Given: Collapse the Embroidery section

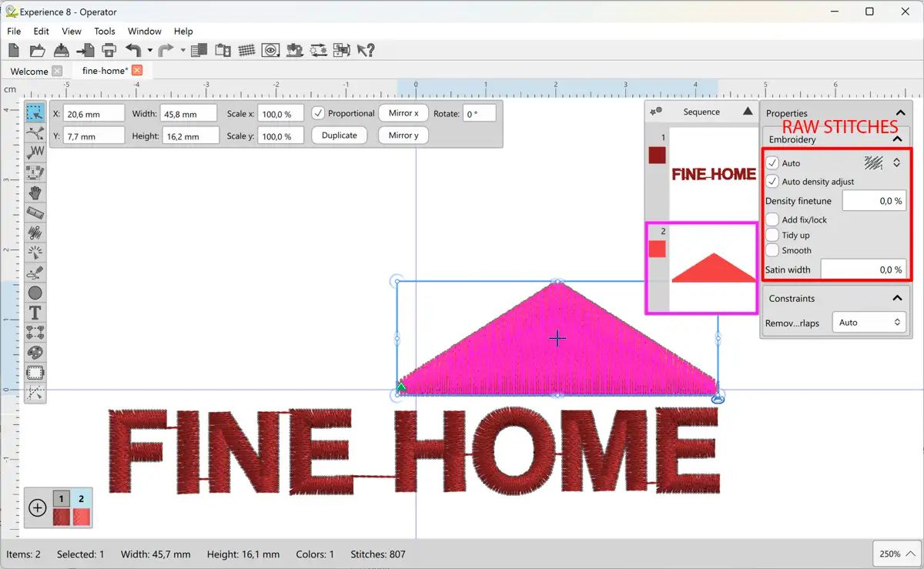Looking at the screenshot, I should pyautogui.click(x=897, y=139).
